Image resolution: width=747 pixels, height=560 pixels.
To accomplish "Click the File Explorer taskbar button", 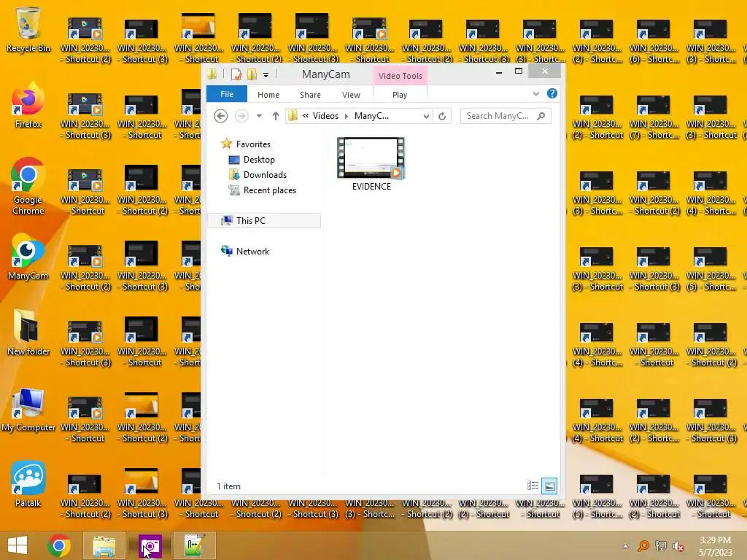I will click(104, 545).
